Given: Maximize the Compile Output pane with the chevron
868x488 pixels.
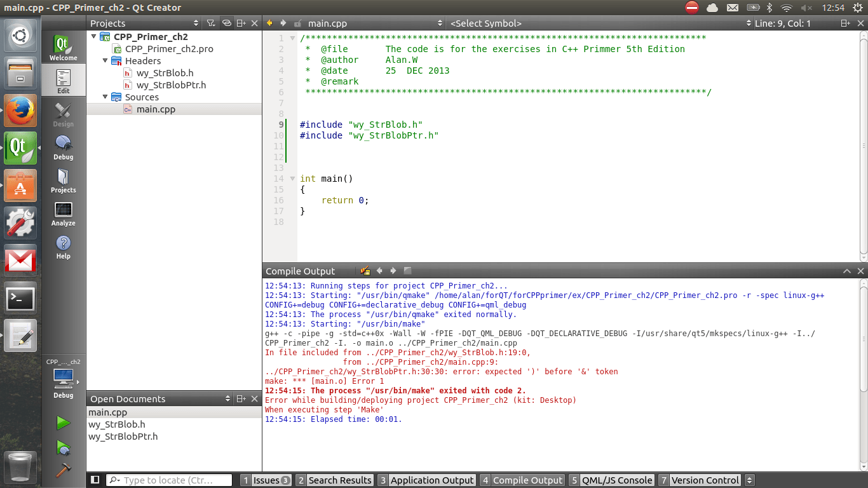Looking at the screenshot, I should [846, 271].
